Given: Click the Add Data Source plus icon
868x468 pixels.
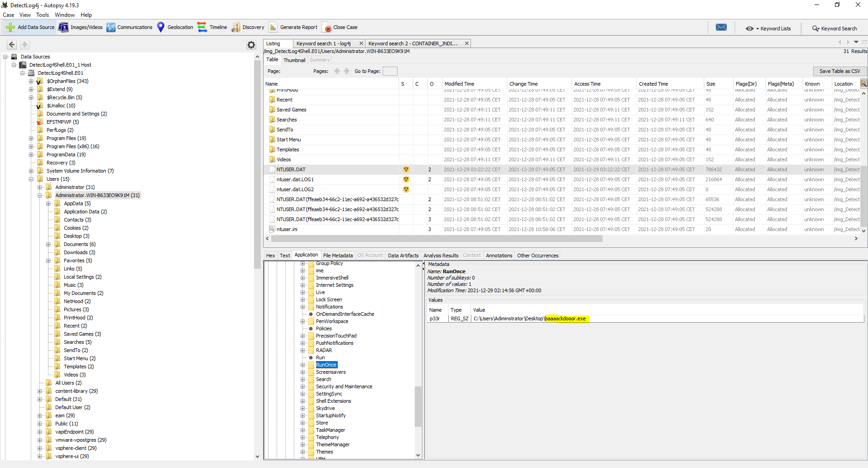Looking at the screenshot, I should click(10, 27).
